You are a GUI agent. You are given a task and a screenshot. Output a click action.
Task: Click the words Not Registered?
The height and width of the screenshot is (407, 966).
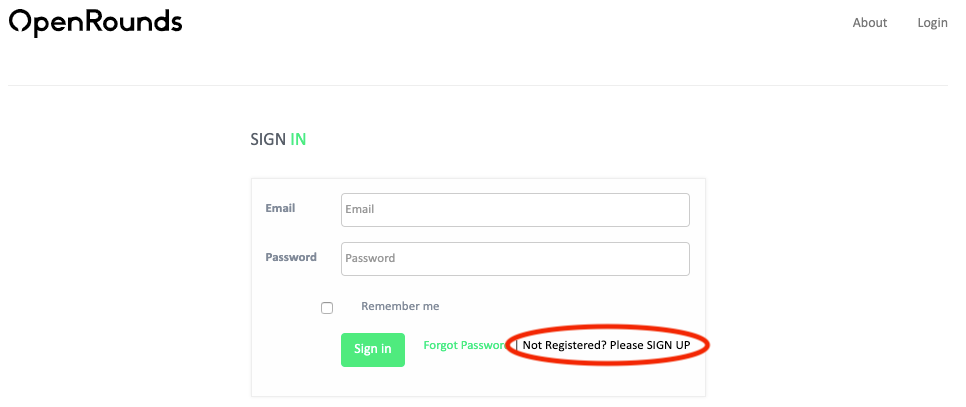pyautogui.click(x=564, y=345)
